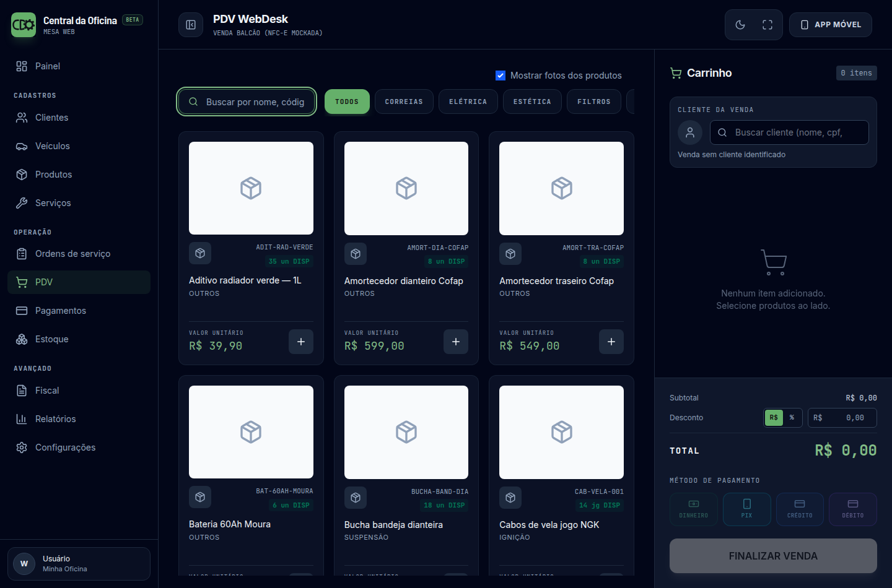Choose PIX payment method
The image size is (892, 588).
747,509
